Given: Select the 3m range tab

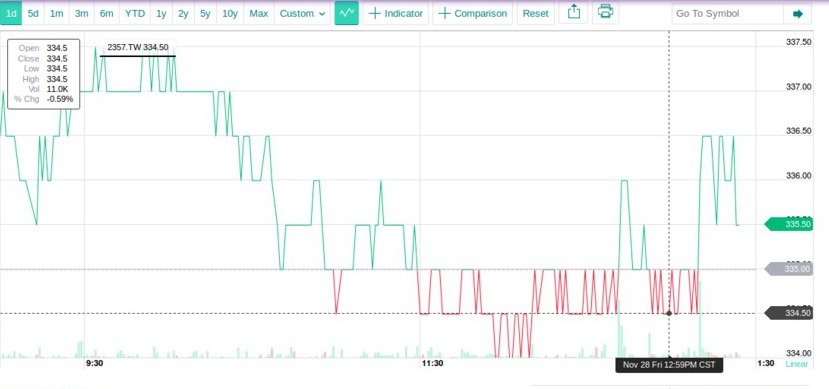Looking at the screenshot, I should click(81, 13).
